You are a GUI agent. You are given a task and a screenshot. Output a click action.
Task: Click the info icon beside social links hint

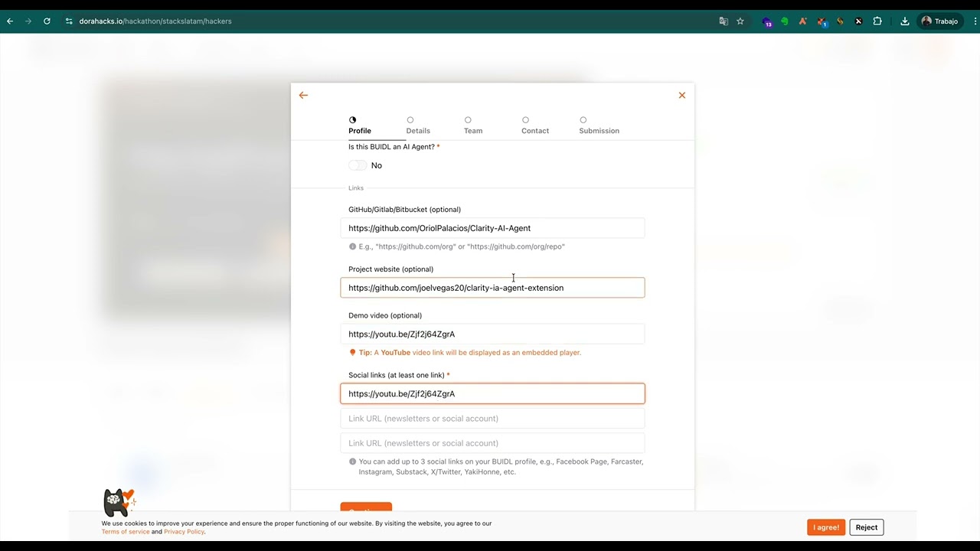(x=352, y=461)
